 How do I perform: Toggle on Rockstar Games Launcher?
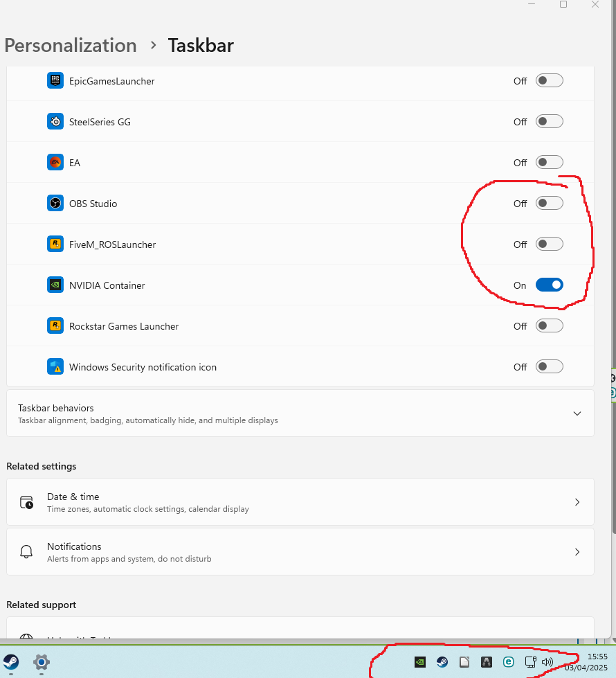click(x=549, y=325)
